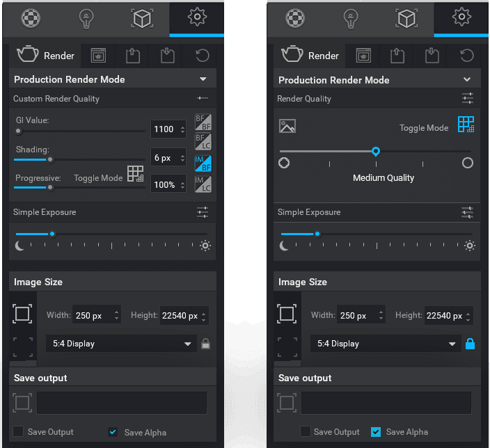490x448 pixels.
Task: Click the highest quality circle icon
Action: point(468,163)
